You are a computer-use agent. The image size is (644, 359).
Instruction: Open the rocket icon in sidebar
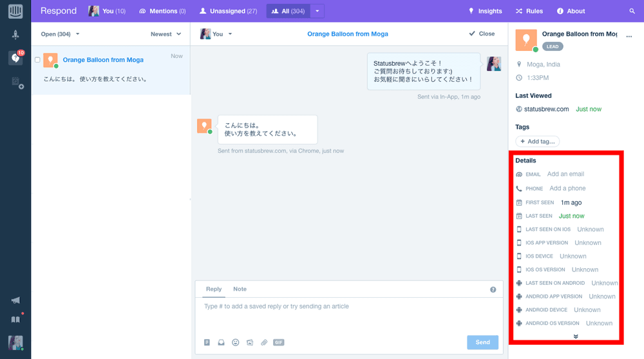coord(15,35)
